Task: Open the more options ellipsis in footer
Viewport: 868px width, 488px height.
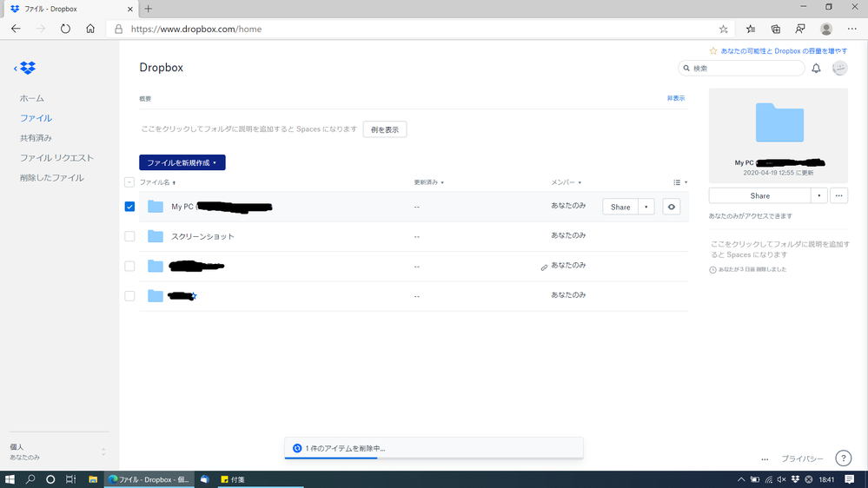Action: pos(765,458)
